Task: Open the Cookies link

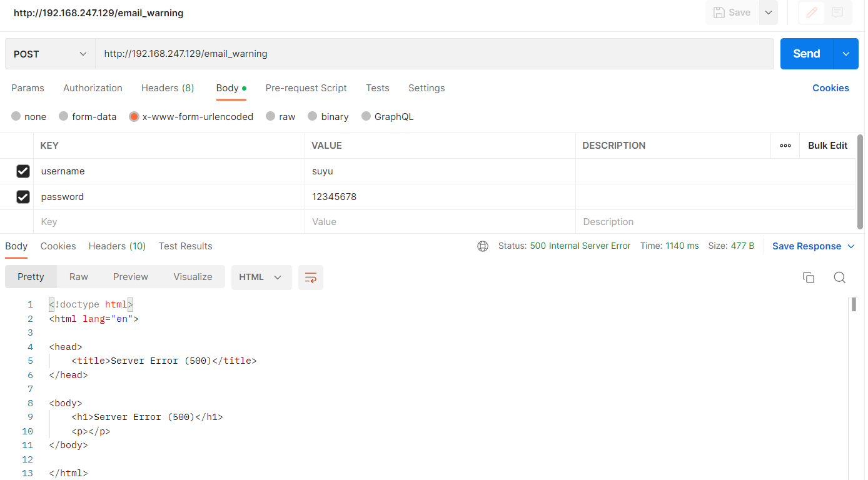Action: point(830,88)
